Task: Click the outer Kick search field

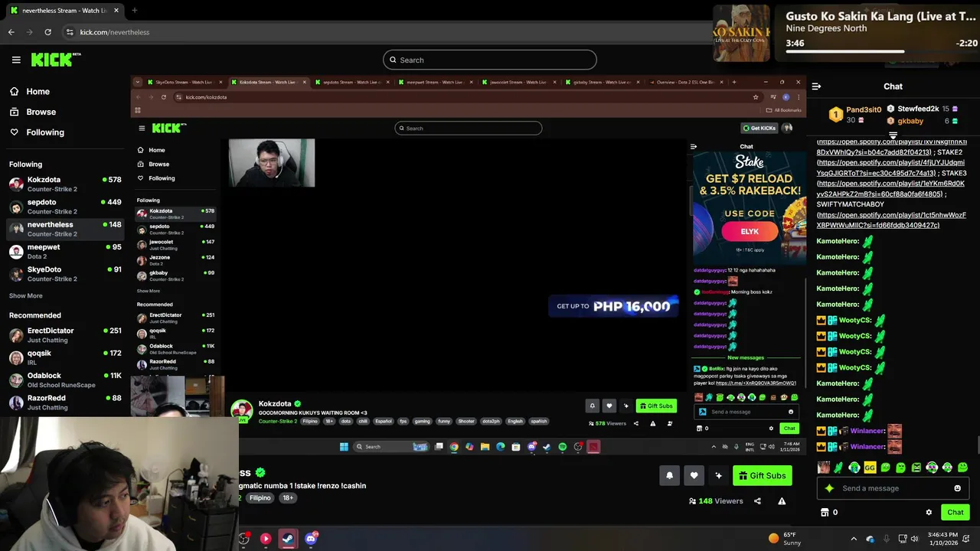Action: (x=490, y=60)
